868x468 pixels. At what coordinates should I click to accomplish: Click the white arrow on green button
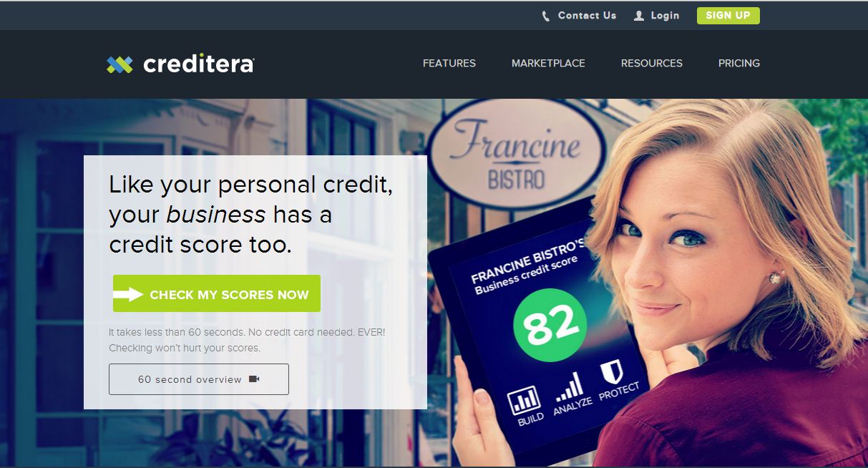[129, 294]
